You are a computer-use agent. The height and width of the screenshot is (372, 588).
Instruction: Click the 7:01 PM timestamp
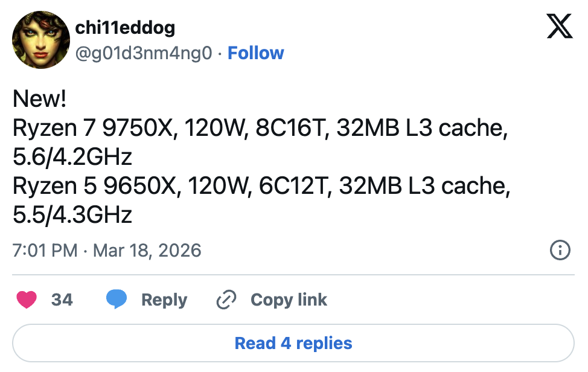45,251
